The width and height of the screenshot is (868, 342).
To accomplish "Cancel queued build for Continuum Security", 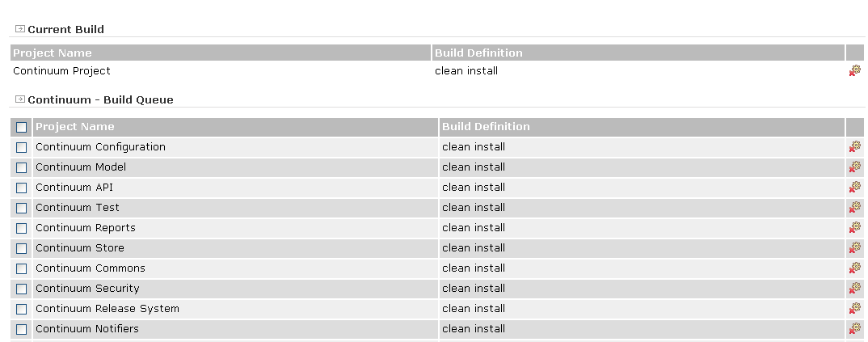I will pyautogui.click(x=854, y=289).
